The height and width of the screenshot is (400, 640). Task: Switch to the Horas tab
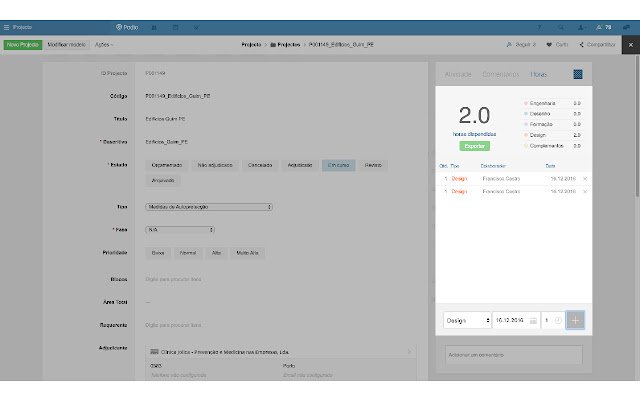(539, 74)
